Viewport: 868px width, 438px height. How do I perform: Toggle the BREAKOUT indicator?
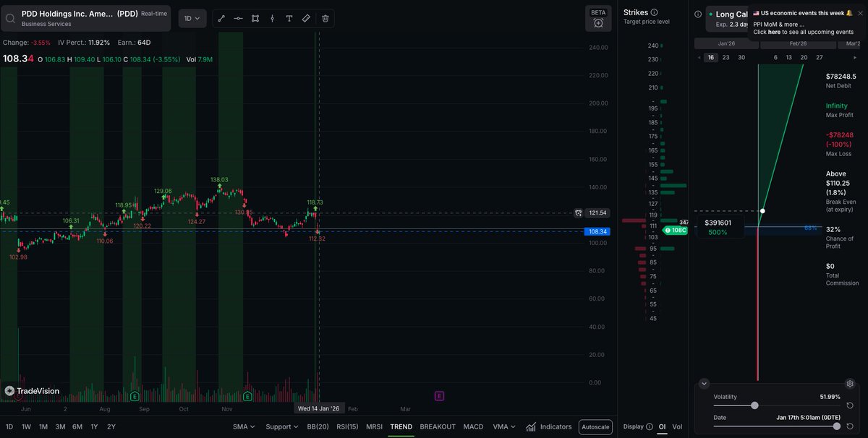438,426
